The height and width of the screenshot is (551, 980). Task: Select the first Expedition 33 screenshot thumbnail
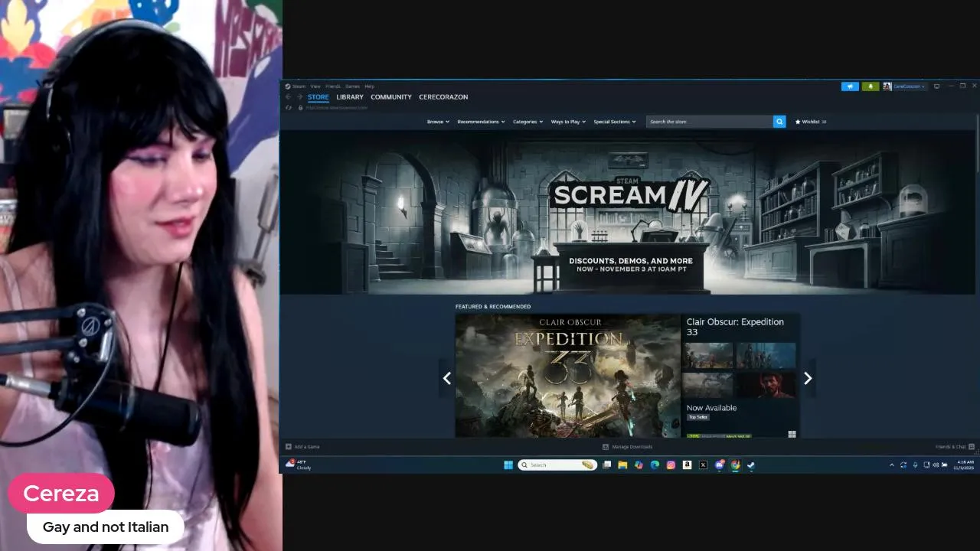[x=708, y=356]
